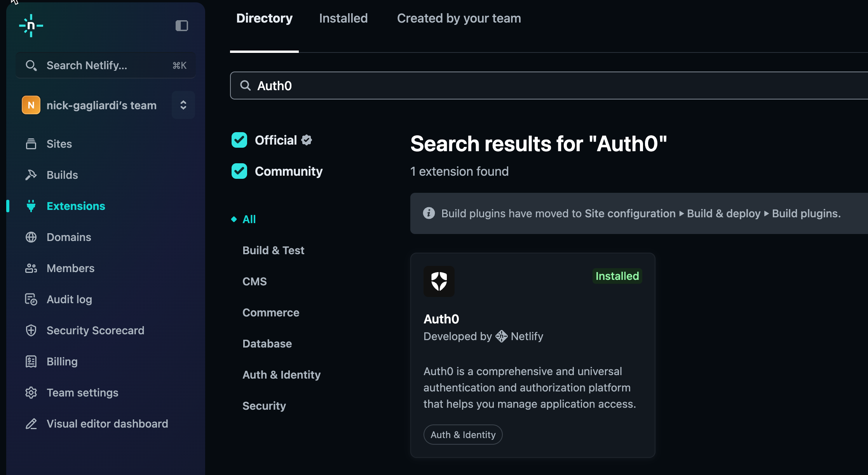This screenshot has width=868, height=475.
Task: Open nick-gagliardi's team selector
Action: [101, 105]
